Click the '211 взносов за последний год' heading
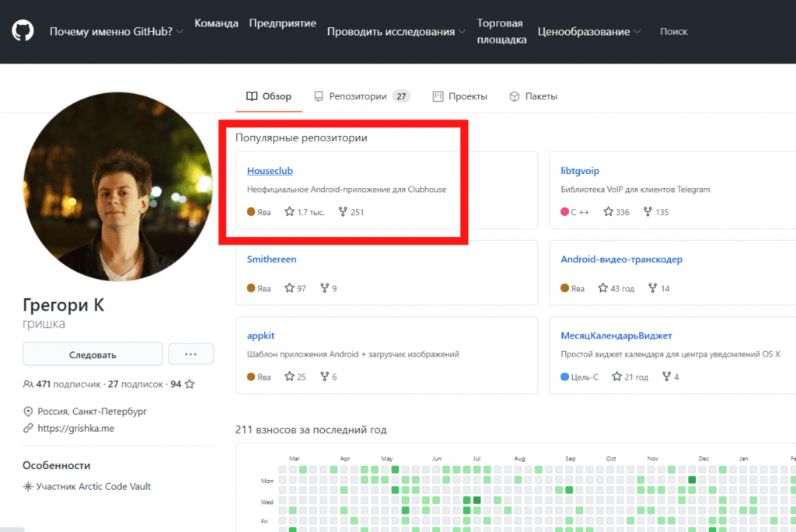This screenshot has height=532, width=796. click(x=311, y=430)
